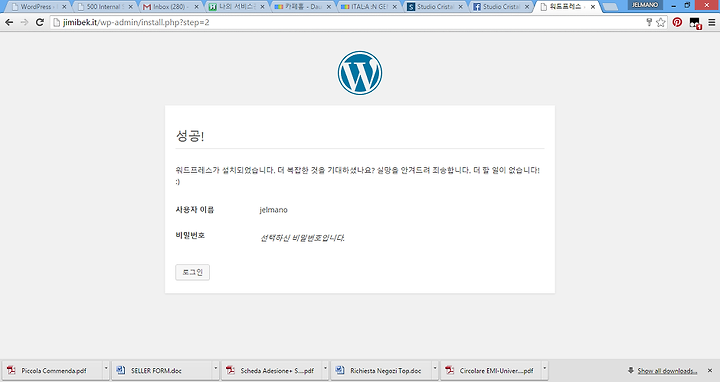The image size is (720, 382).
Task: Close the Gmail Inbox tab
Action: tap(197, 7)
